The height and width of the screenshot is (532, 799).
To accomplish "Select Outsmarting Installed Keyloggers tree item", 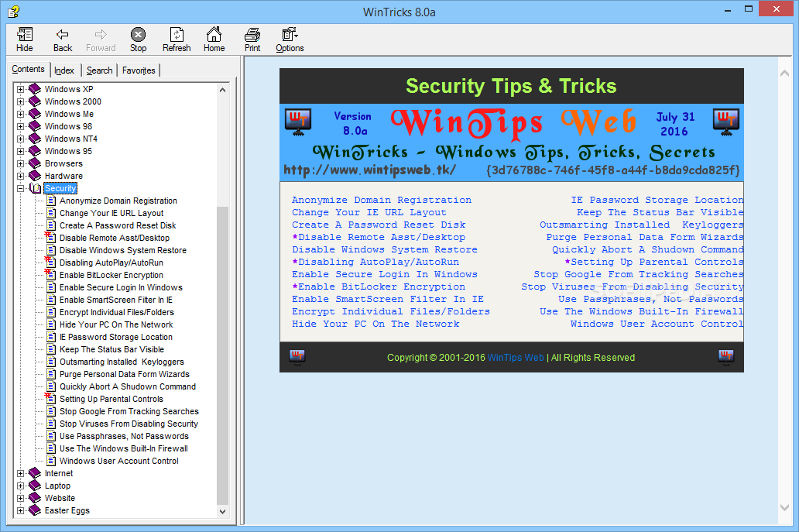I will pos(122,362).
